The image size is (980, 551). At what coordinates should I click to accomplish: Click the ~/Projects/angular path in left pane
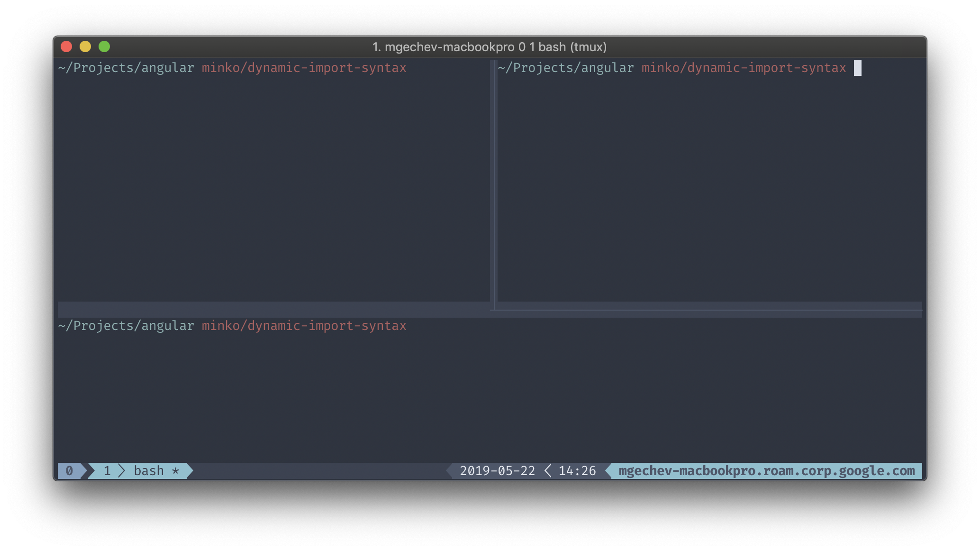click(125, 67)
